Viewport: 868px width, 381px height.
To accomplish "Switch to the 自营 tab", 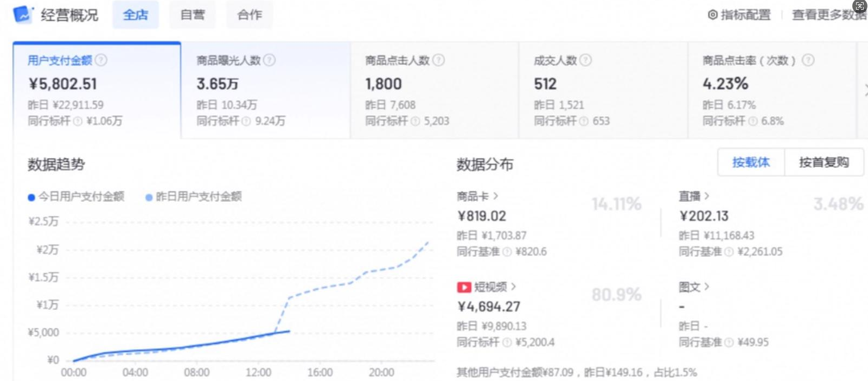I will tap(192, 15).
